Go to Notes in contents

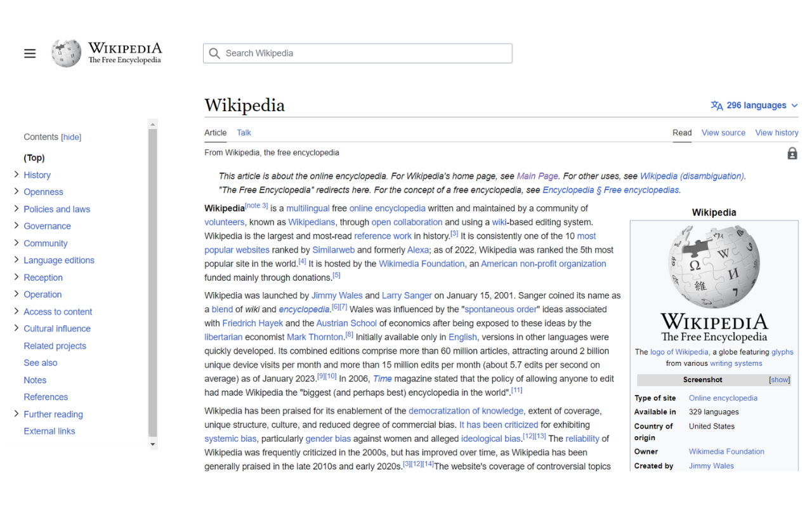(35, 380)
